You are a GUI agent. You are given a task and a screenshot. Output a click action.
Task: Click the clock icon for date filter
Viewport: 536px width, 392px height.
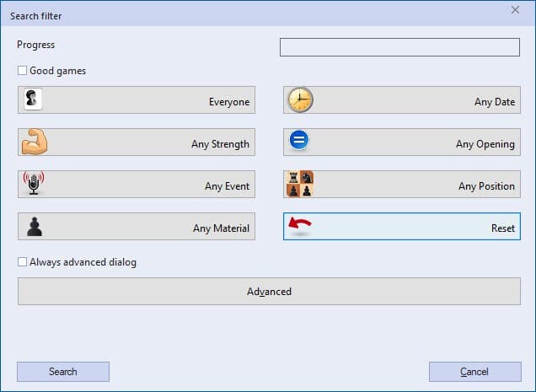[299, 100]
